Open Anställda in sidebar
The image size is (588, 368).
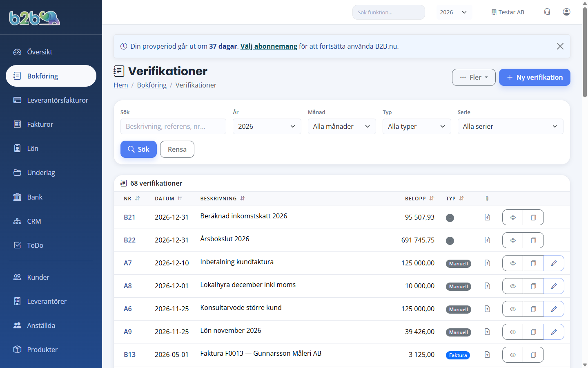(x=51, y=325)
